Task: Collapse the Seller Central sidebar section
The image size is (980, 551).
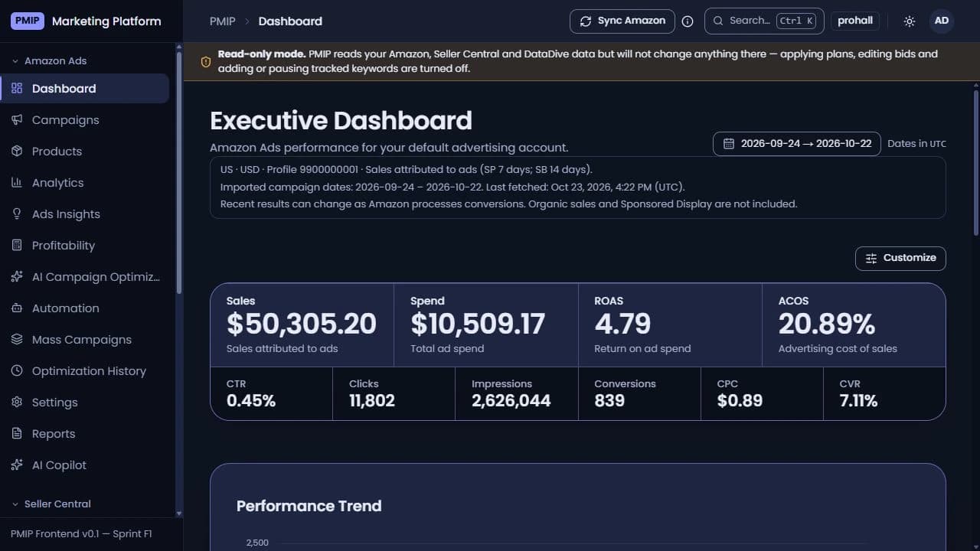Action: (x=51, y=504)
